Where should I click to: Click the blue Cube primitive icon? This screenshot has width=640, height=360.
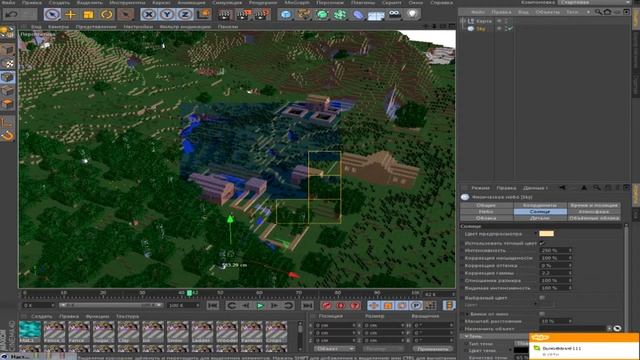(286, 15)
